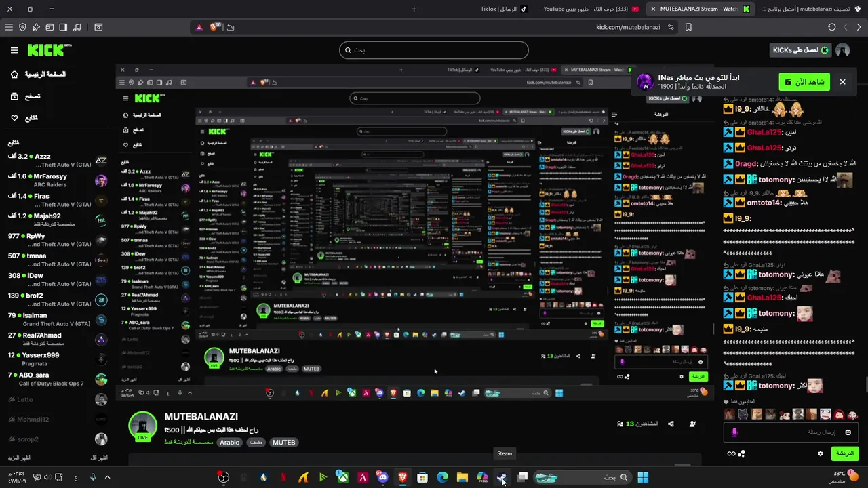868x488 pixels.
Task: Select Real7Ahmad channel in sidebar
Action: coord(58,339)
